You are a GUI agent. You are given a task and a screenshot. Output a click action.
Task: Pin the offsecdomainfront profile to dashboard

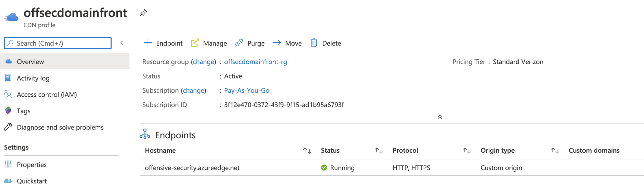coord(143,13)
